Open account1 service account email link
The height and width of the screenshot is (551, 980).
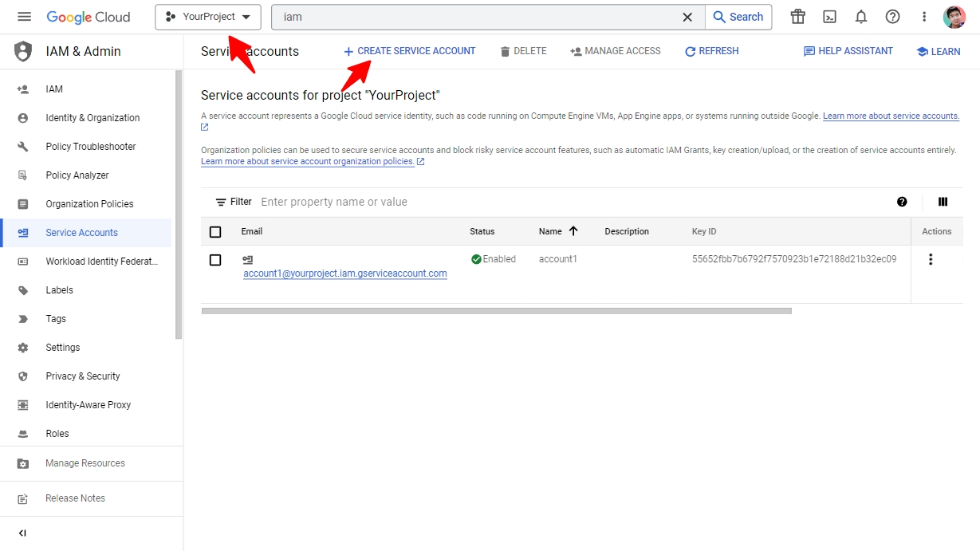click(x=344, y=274)
